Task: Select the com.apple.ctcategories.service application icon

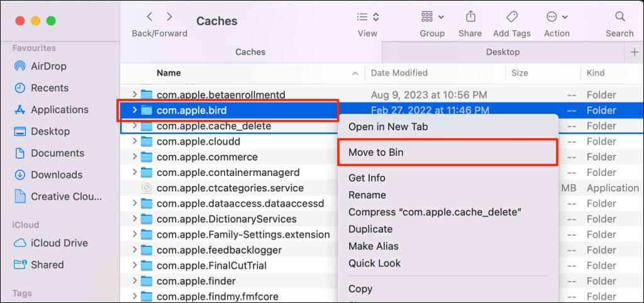Action: click(147, 188)
